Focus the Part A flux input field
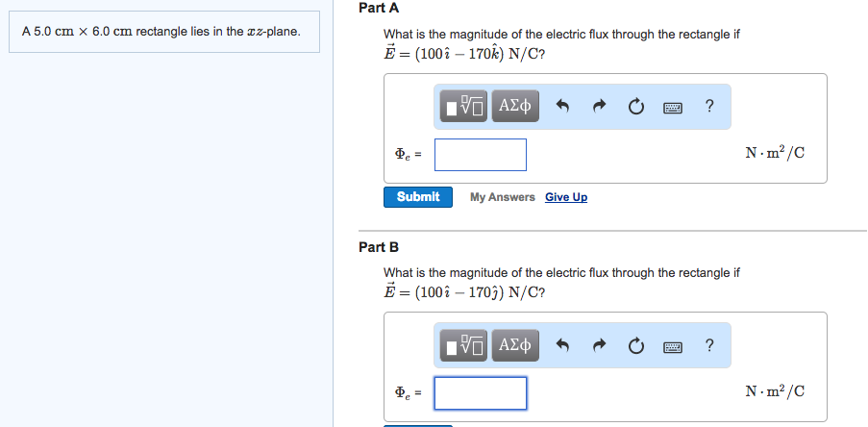868x427 pixels. tap(481, 155)
